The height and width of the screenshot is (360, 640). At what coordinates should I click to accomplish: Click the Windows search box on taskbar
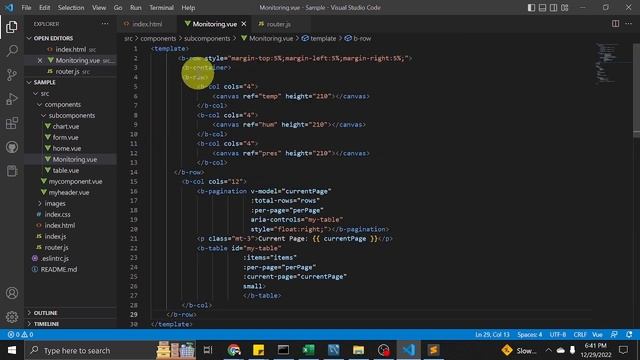110,350
